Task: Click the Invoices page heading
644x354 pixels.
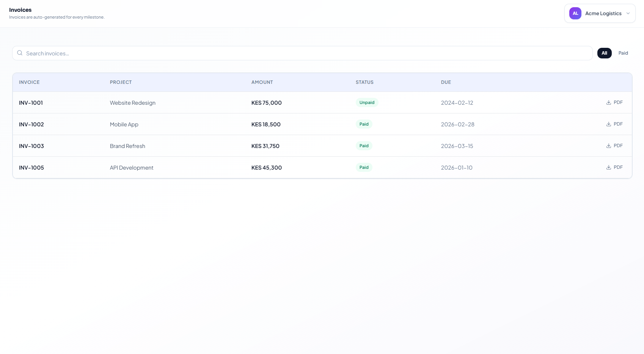Action: [20, 9]
